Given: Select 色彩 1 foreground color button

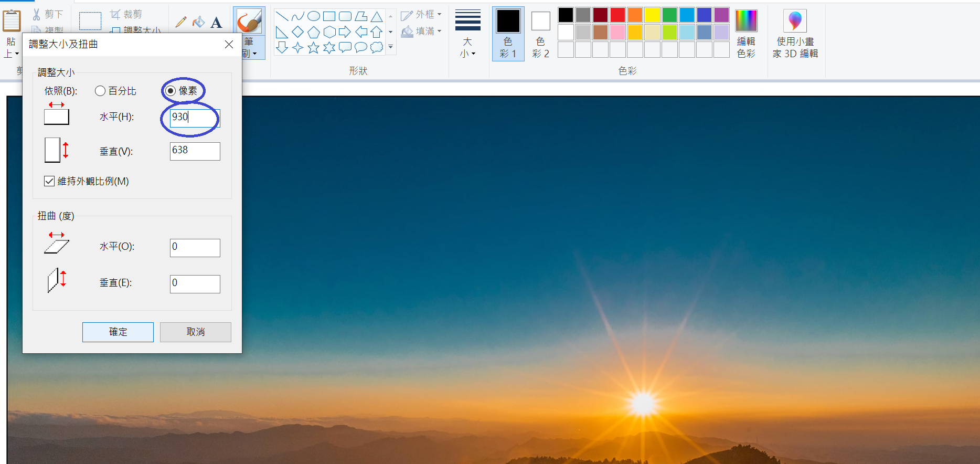Looking at the screenshot, I should 508,34.
